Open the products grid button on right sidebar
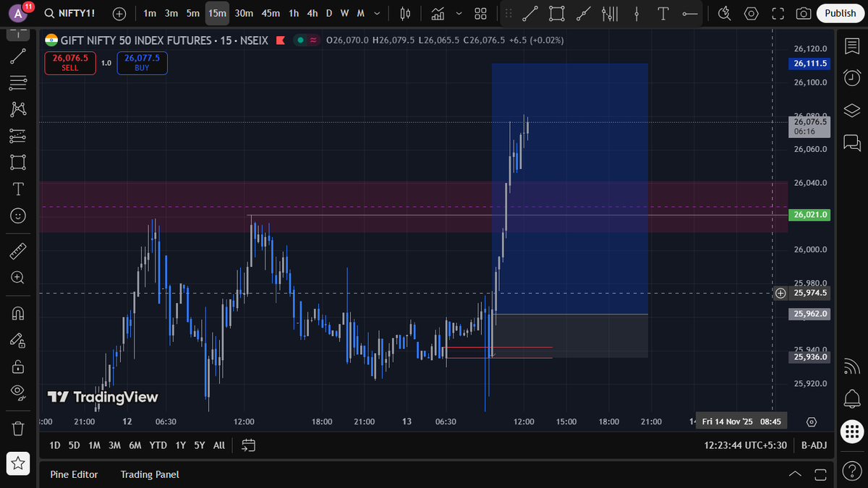This screenshot has width=868, height=488. pos(851,432)
